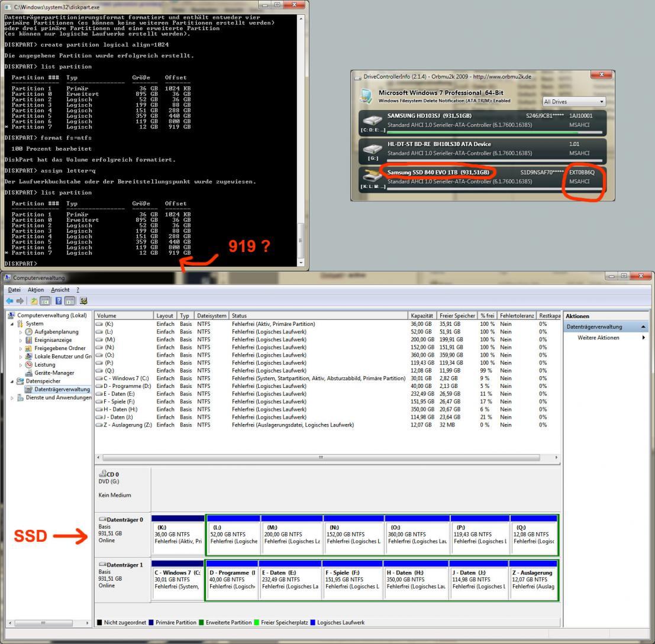
Task: Click diskpart window scroll down arrow
Action: coord(301,263)
